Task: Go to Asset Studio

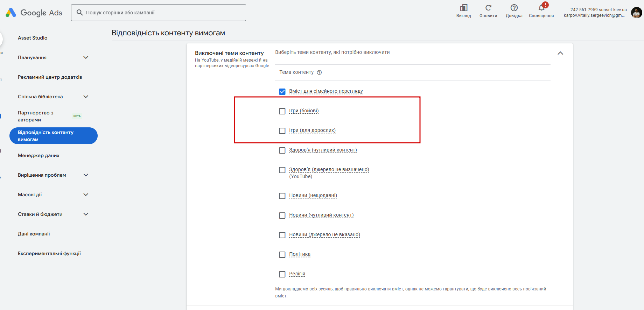Action: 33,38
